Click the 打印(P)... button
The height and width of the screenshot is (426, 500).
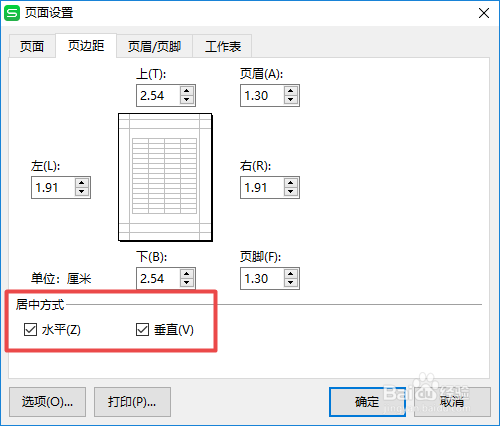132,402
